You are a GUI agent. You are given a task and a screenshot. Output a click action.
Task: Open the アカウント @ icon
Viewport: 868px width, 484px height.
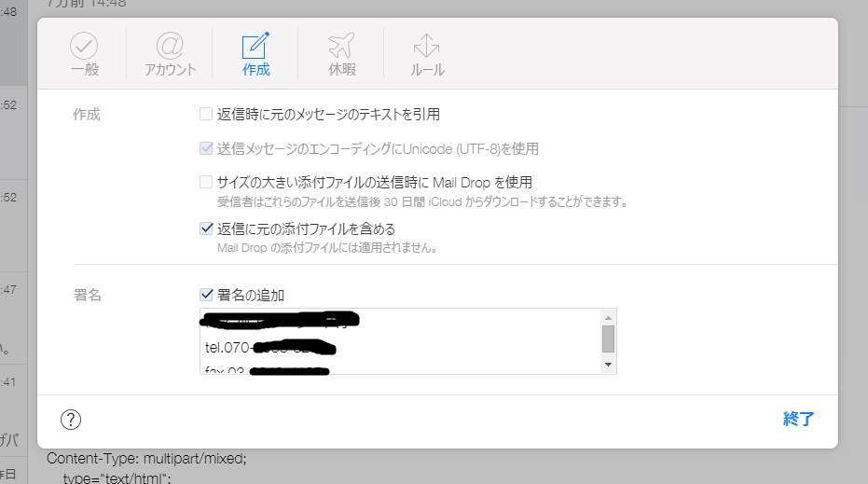[x=170, y=46]
